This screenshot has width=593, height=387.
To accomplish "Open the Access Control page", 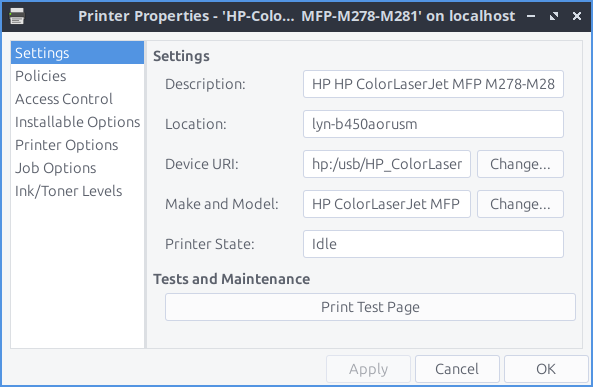I will coord(77,99).
